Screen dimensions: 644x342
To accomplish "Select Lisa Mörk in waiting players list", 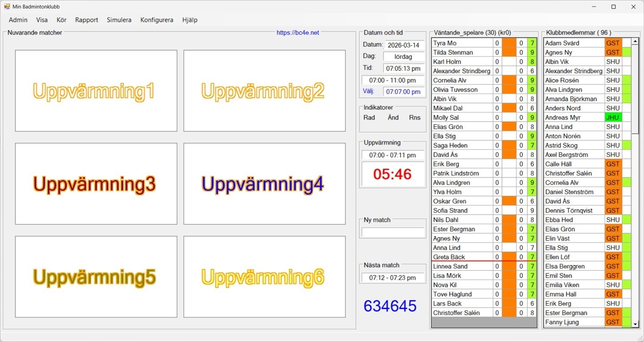I will [462, 276].
